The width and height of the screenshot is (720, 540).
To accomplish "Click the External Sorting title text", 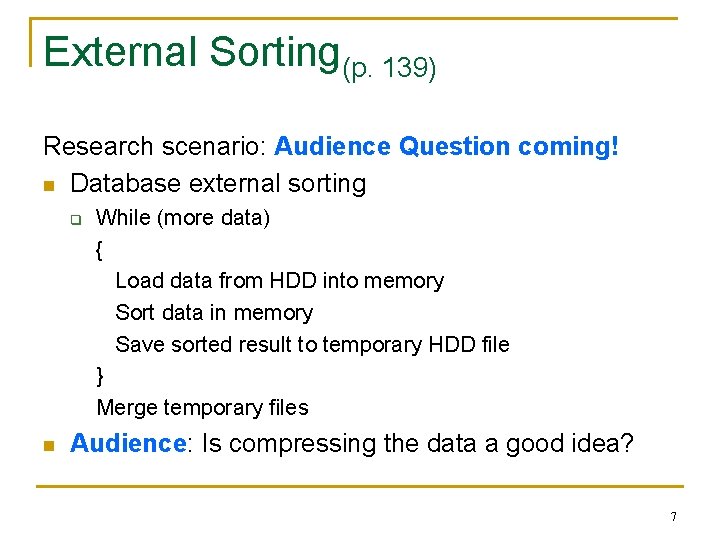I will tap(192, 52).
